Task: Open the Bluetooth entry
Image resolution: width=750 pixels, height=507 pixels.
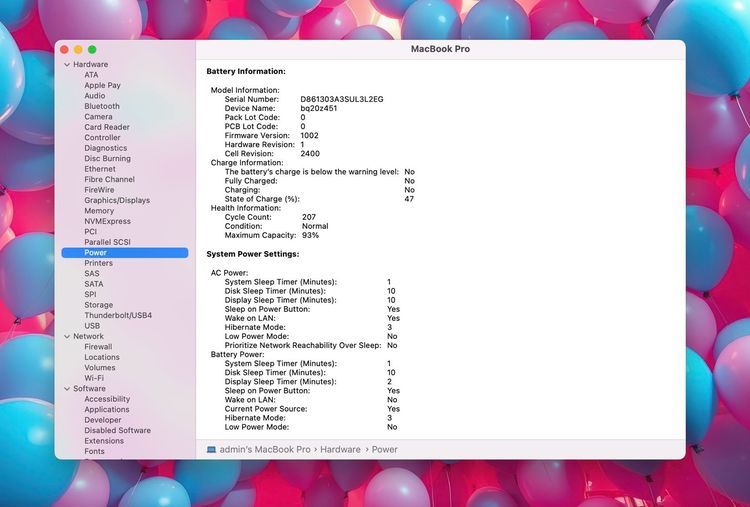Action: pyautogui.click(x=102, y=106)
